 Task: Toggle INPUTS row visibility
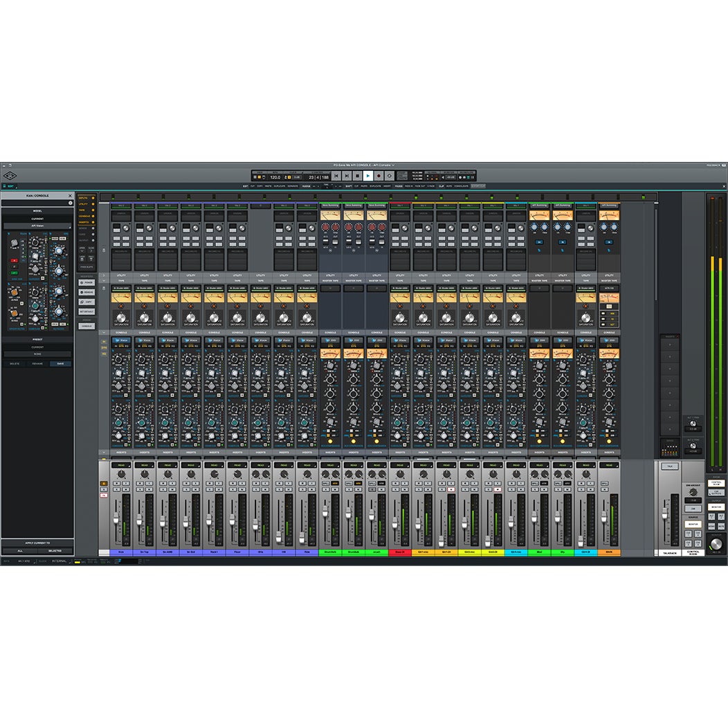tap(87, 198)
